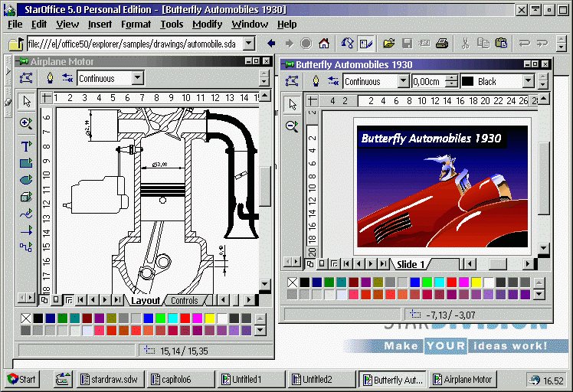Viewport: 573px width, 392px height.
Task: Switch to capitolo6 task button
Action: click(x=181, y=380)
